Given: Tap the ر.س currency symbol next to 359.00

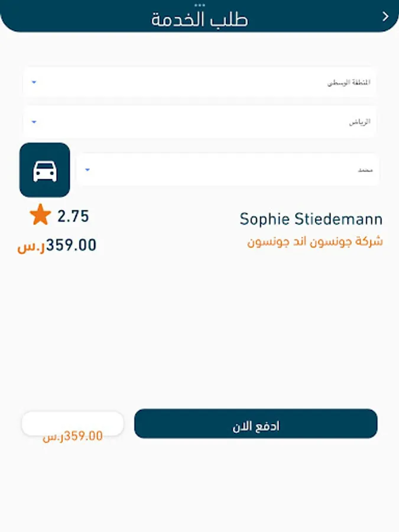Looking at the screenshot, I should tap(31, 246).
